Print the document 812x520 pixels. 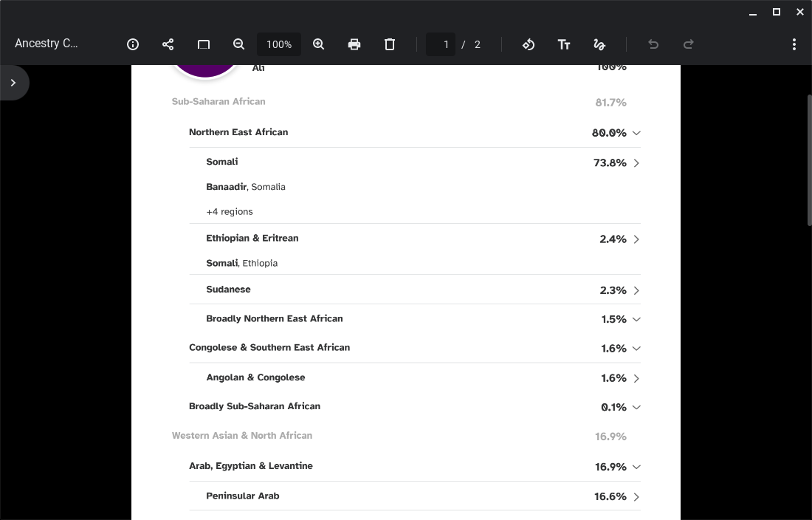pos(354,44)
